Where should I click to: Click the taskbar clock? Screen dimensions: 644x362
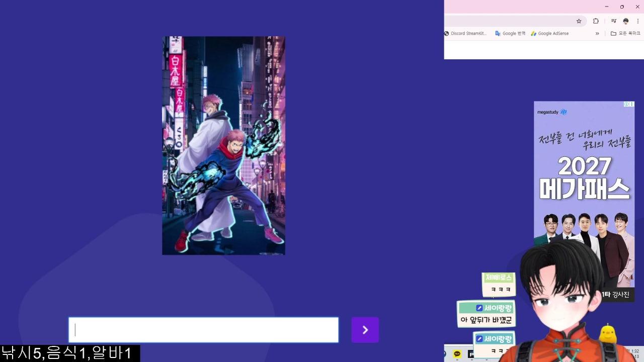[x=634, y=353]
